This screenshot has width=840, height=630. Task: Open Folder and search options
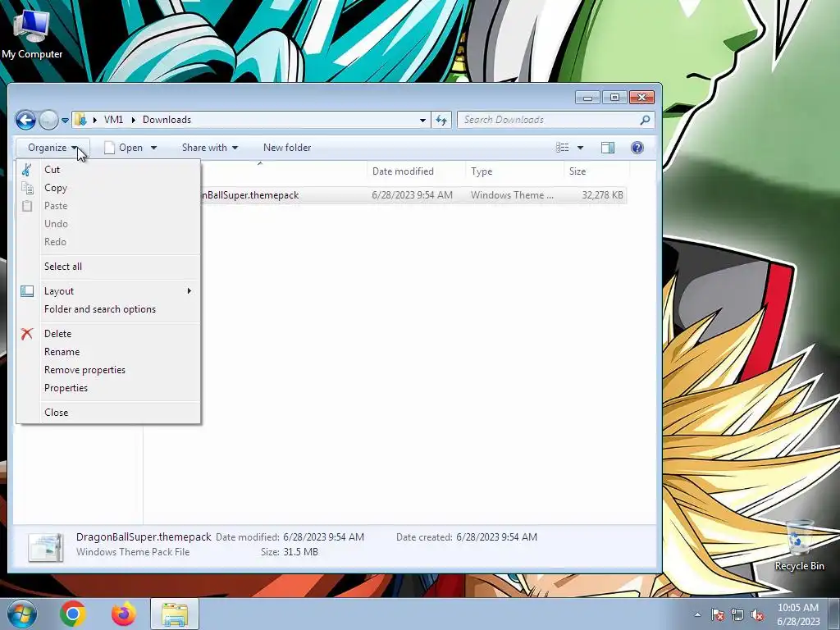pos(109,309)
